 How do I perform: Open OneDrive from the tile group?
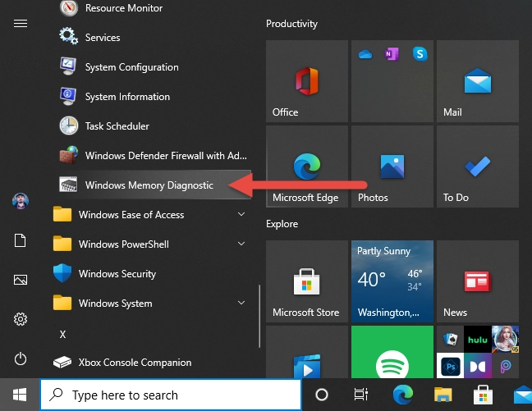click(x=365, y=54)
